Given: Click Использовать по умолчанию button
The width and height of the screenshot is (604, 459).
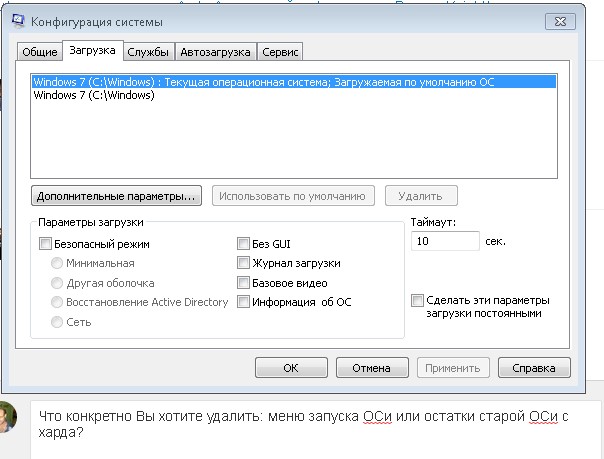Looking at the screenshot, I should pyautogui.click(x=293, y=196).
